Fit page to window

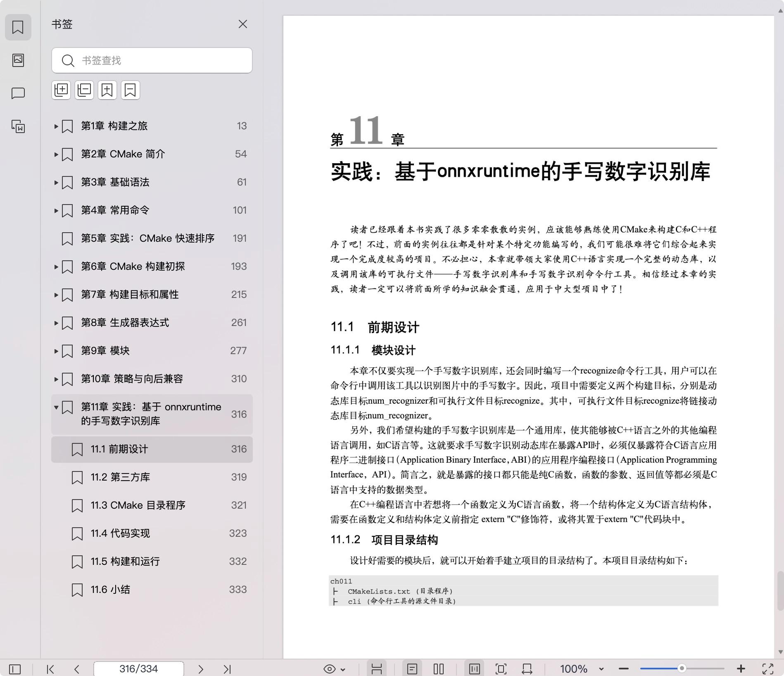coord(501,669)
